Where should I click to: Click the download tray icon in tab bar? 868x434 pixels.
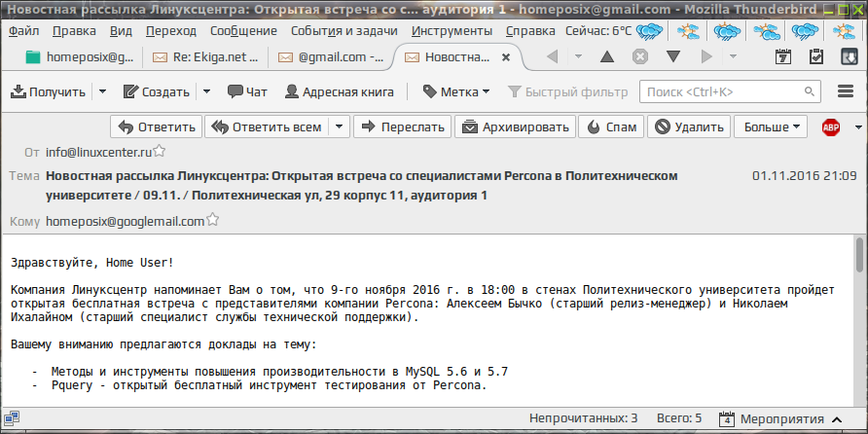coord(849,56)
